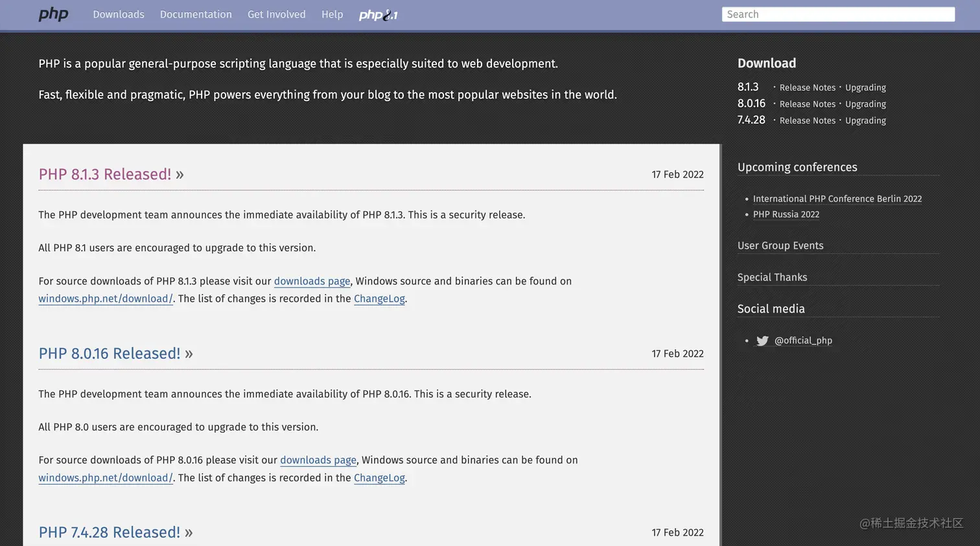Download PHP version 8.1.3
The width and height of the screenshot is (980, 546).
[748, 87]
